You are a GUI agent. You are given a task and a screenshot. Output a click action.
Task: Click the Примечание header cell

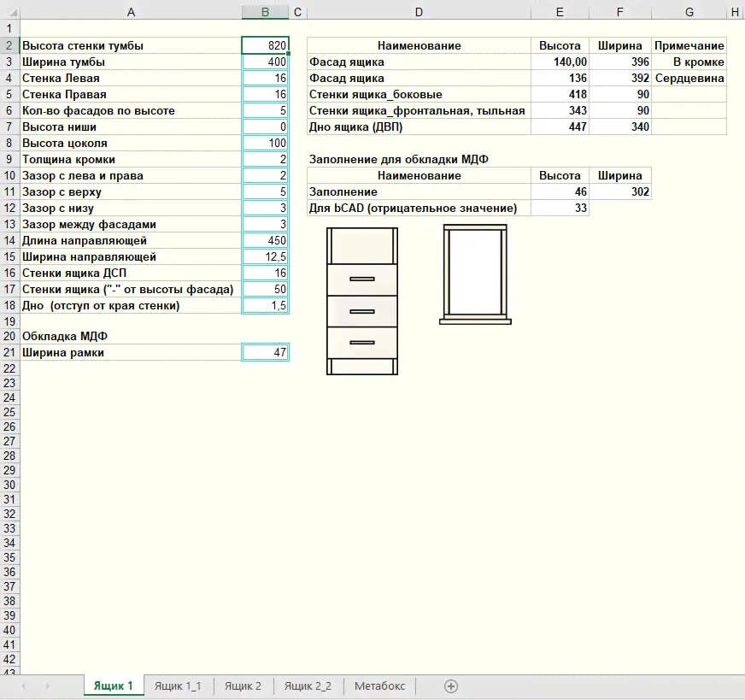pos(689,46)
